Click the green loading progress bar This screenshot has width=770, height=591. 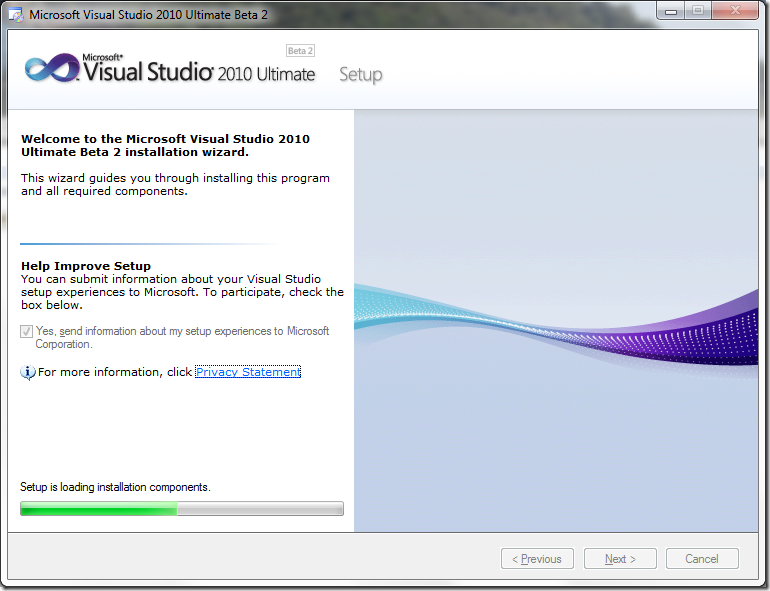pos(182,508)
